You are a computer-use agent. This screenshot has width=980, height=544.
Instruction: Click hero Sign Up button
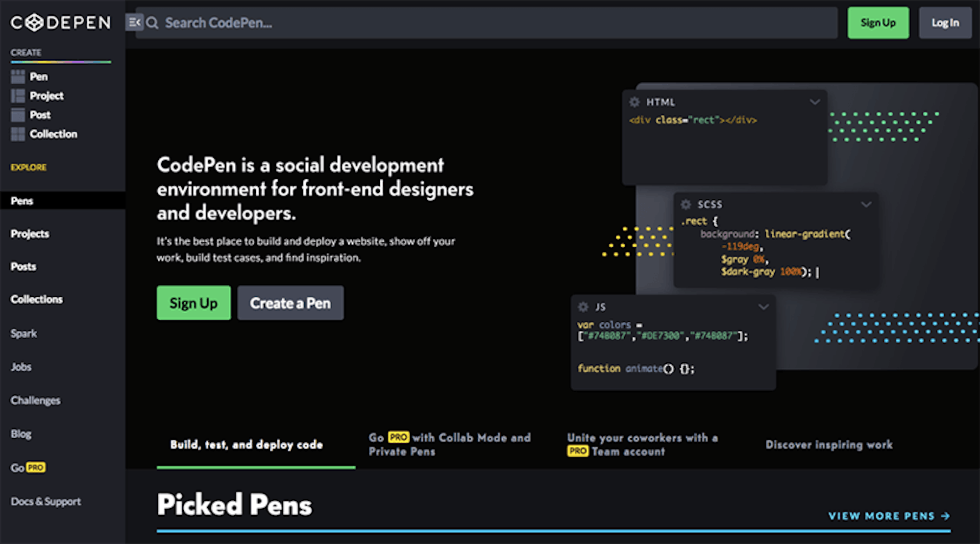click(x=194, y=303)
